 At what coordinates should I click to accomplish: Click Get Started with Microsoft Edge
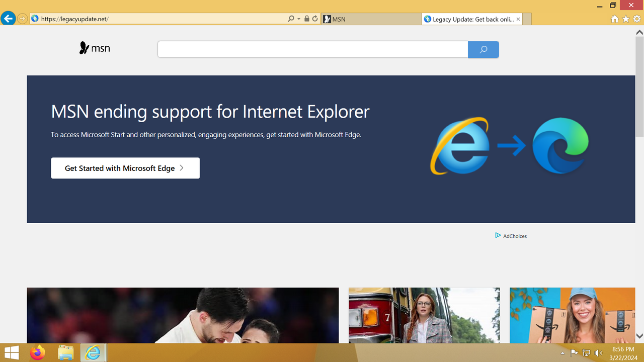[121, 168]
